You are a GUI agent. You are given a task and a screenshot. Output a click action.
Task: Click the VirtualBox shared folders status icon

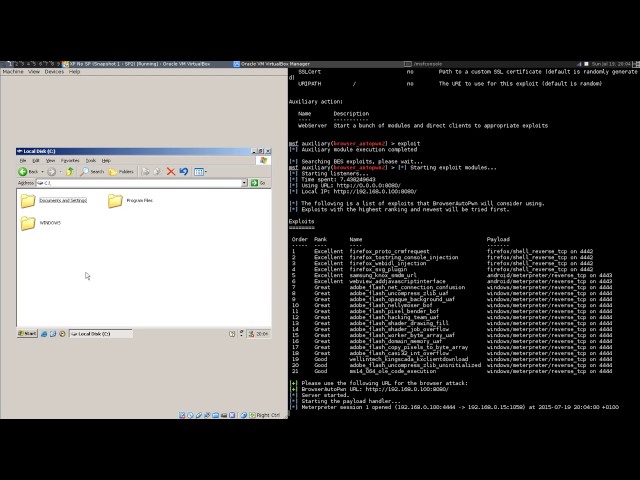216,415
